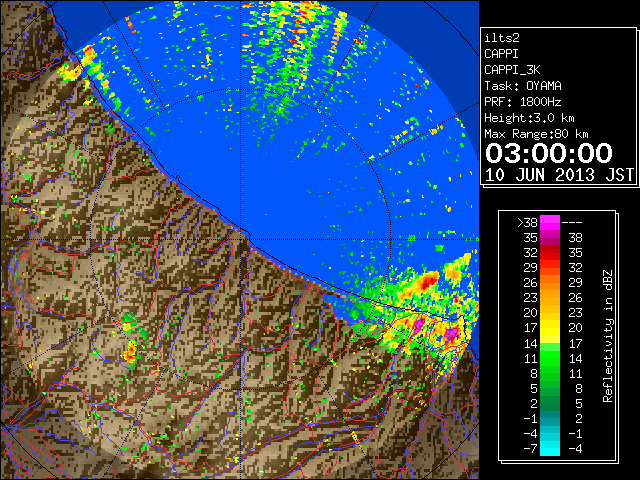
Task: Click the 'Task: OYAMA' line
Action: point(523,86)
